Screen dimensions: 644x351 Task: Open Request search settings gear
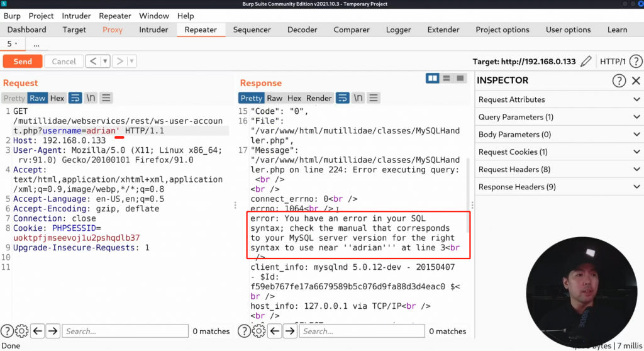coord(21,331)
